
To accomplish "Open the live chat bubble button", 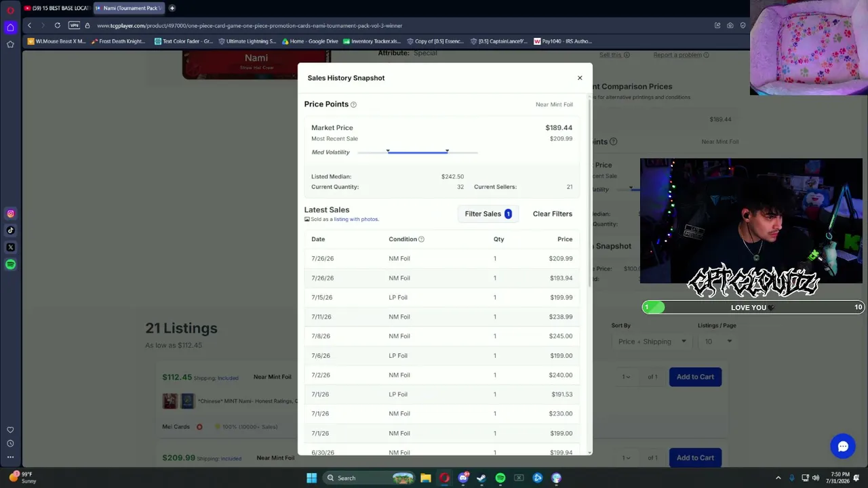I will 843,446.
